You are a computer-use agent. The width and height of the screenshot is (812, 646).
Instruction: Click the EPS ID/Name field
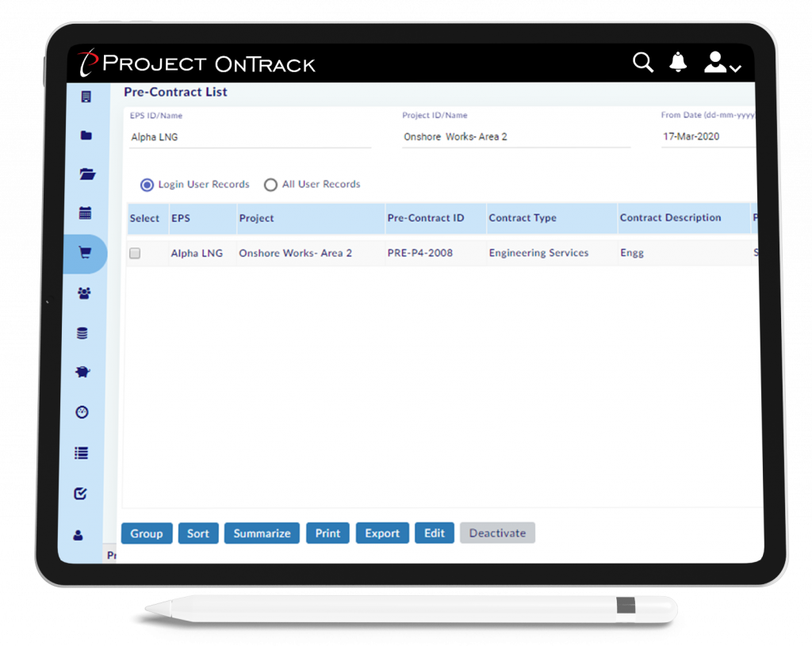tap(250, 137)
